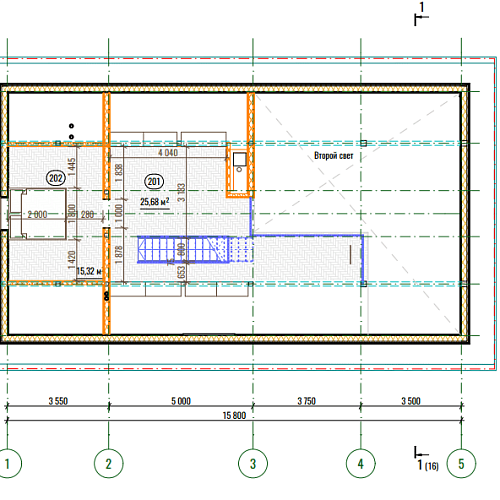Select room tag 201
Image resolution: width=500 pixels, height=500 pixels.
(x=154, y=182)
